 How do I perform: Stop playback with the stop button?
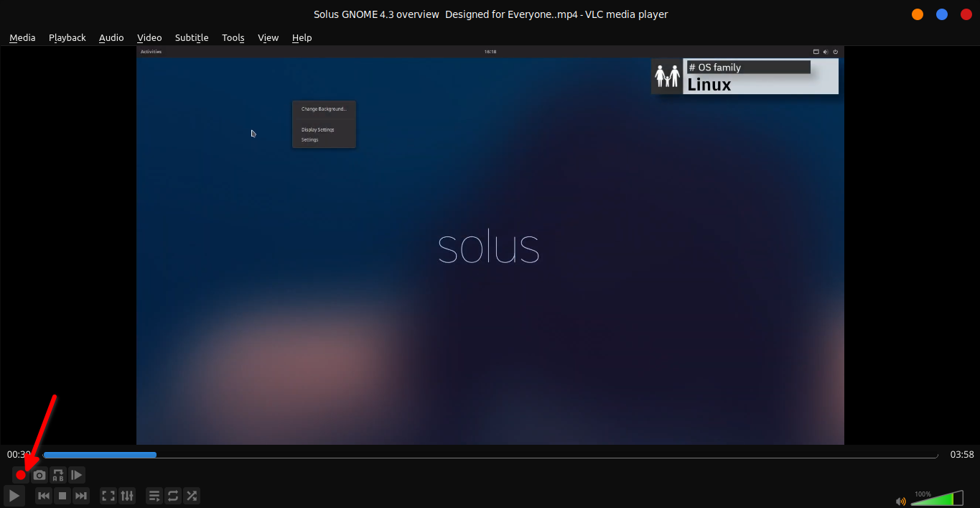[62, 496]
